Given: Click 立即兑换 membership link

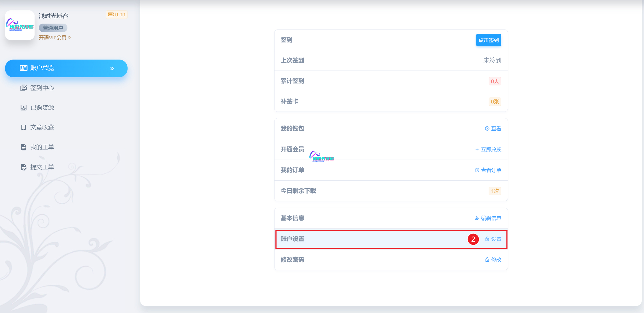Looking at the screenshot, I should 488,149.
